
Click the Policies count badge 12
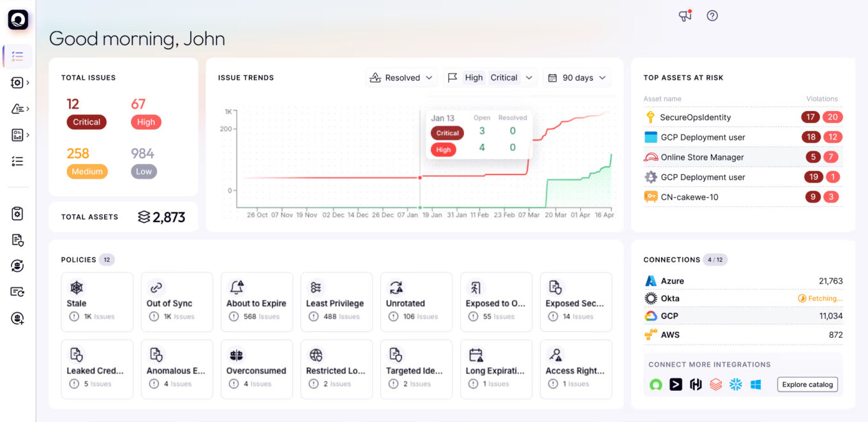click(107, 260)
